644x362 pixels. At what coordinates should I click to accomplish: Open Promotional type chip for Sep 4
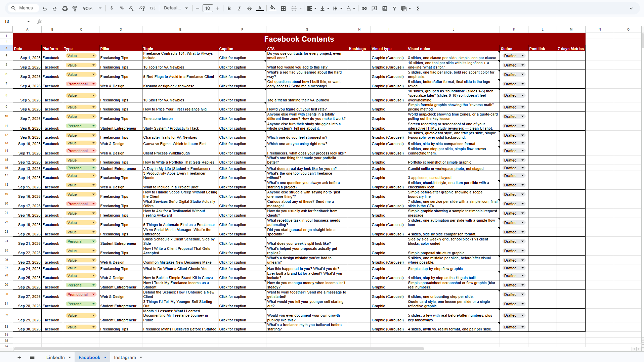pyautogui.click(x=81, y=84)
